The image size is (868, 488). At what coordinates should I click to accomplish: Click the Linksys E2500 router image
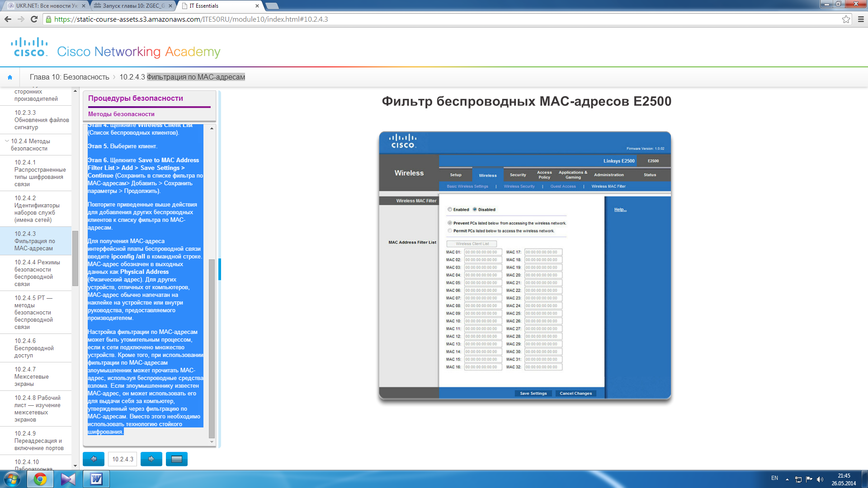(525, 266)
